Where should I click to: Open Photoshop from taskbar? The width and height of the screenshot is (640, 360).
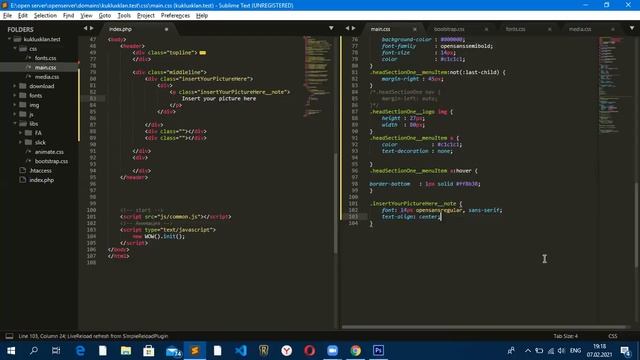pos(378,351)
